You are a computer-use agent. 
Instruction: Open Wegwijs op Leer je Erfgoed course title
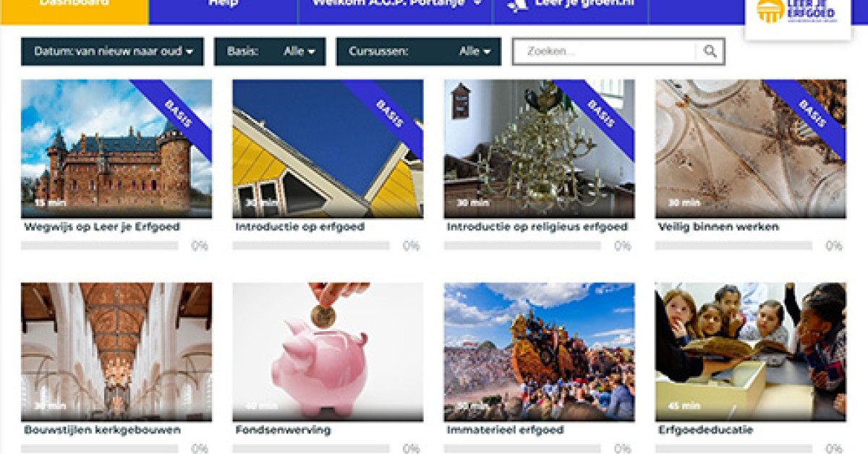[102, 227]
